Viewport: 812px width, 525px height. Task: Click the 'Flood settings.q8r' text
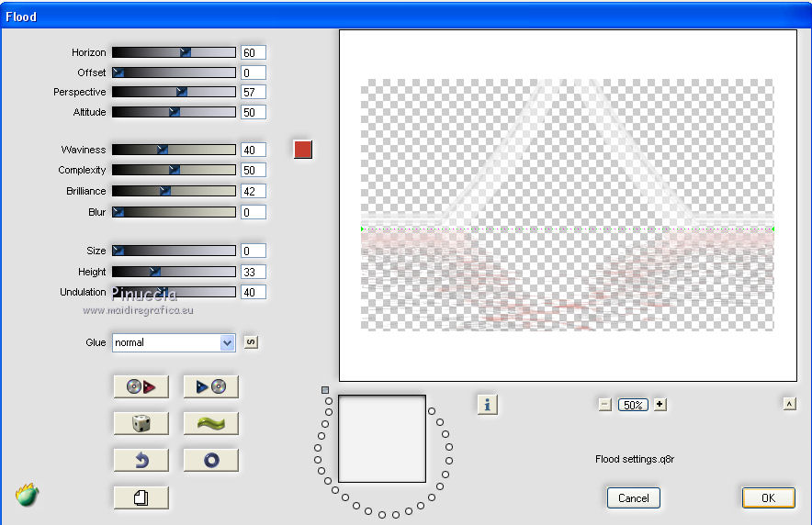point(635,459)
